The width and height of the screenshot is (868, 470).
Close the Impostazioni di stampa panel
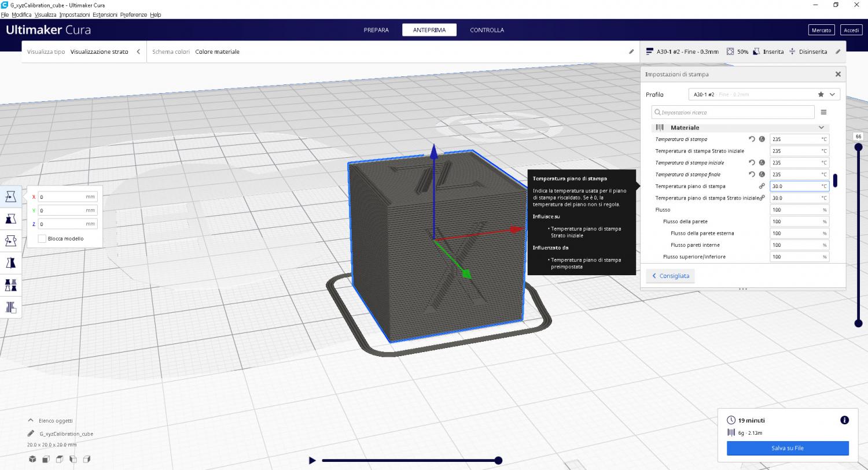838,74
